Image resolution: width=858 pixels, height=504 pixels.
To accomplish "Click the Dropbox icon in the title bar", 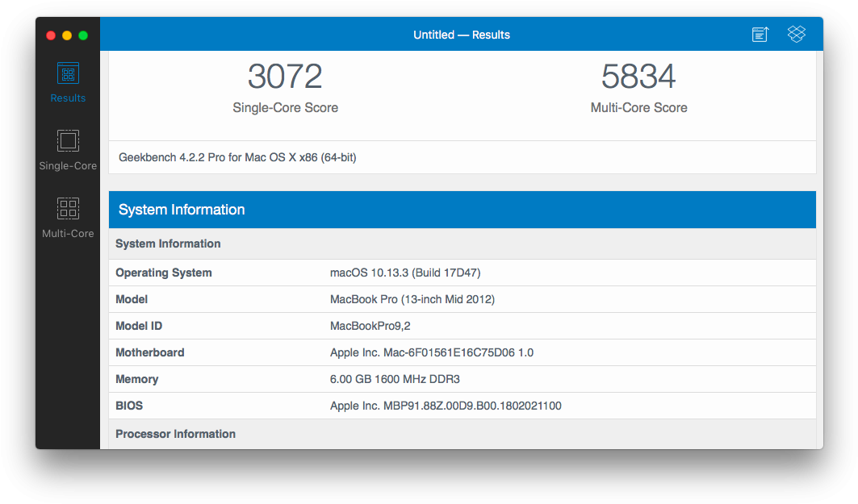I will click(x=796, y=34).
